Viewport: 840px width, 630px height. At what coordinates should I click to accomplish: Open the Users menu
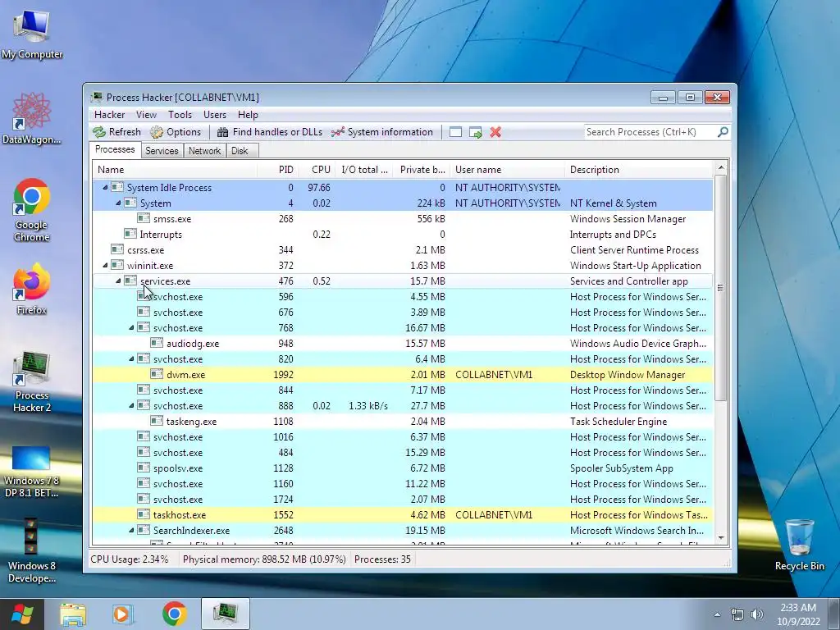[x=215, y=115]
